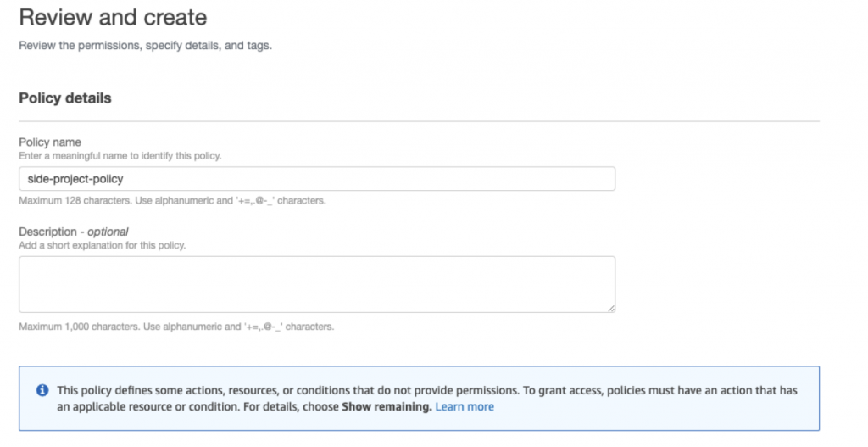
Task: Click the Policy name input field
Action: tap(317, 179)
